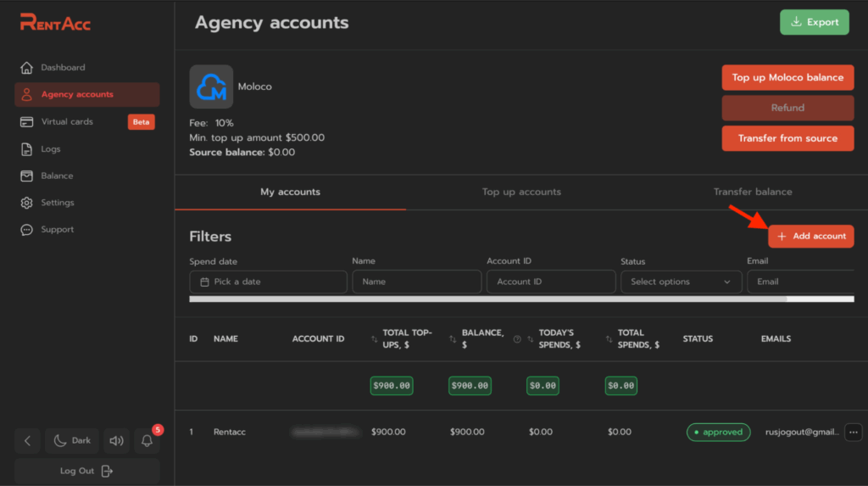Open Logs from the sidebar
868x486 pixels.
click(x=50, y=149)
